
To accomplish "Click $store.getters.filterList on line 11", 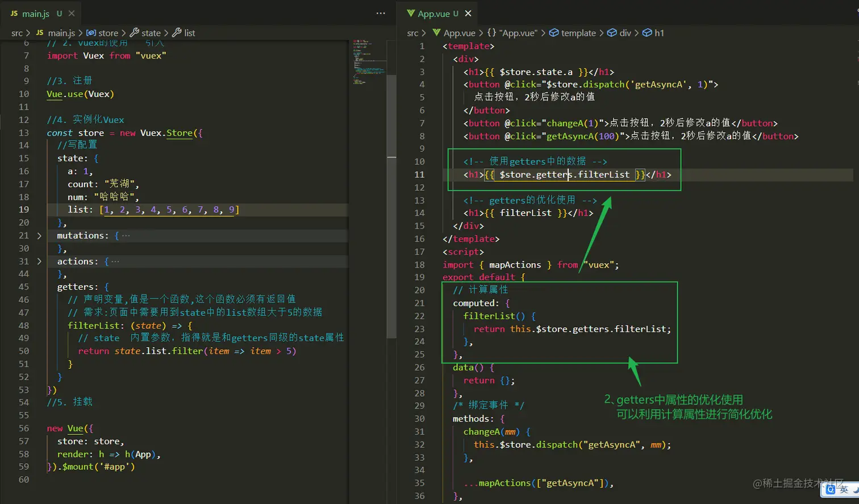I will click(565, 174).
